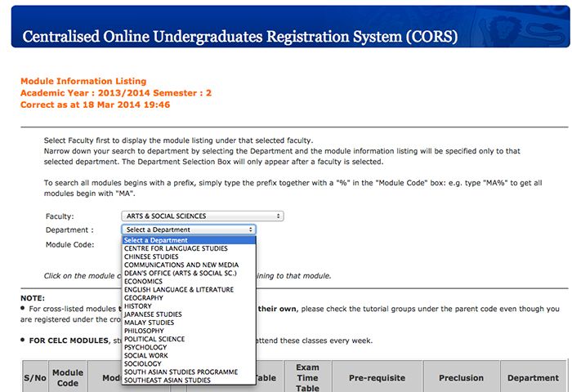Image resolution: width=572 pixels, height=392 pixels.
Task: Click the S/No column header
Action: (x=35, y=378)
